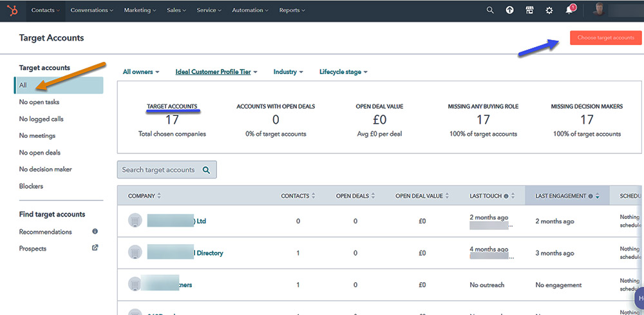The image size is (644, 315).
Task: Click the Last Touch info icon
Action: (506, 196)
